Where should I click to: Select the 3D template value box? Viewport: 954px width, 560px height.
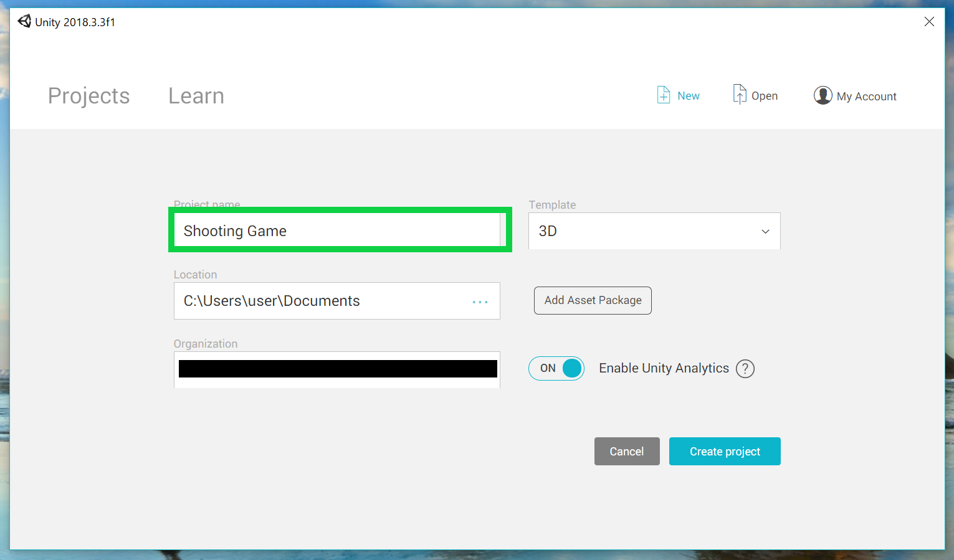(642, 232)
